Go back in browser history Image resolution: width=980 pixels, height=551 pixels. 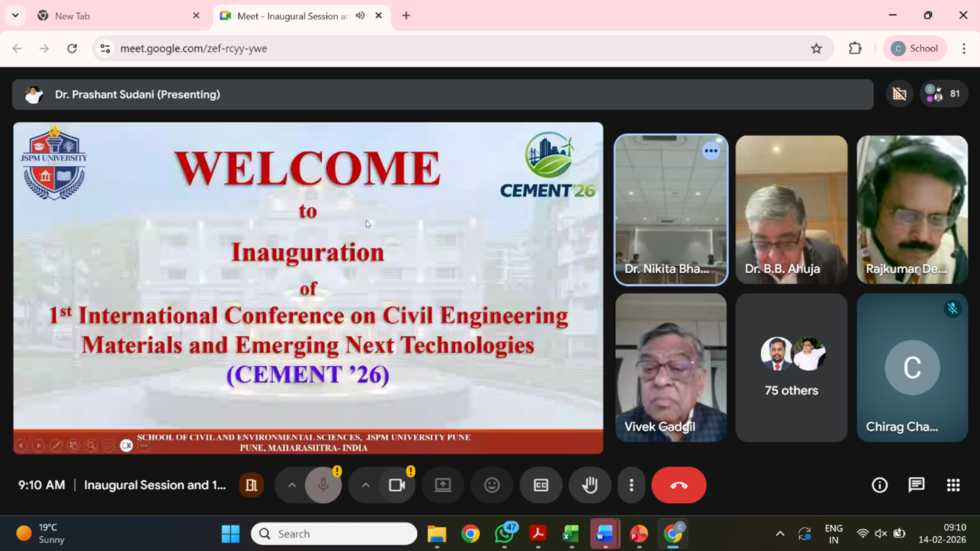pyautogui.click(x=17, y=49)
